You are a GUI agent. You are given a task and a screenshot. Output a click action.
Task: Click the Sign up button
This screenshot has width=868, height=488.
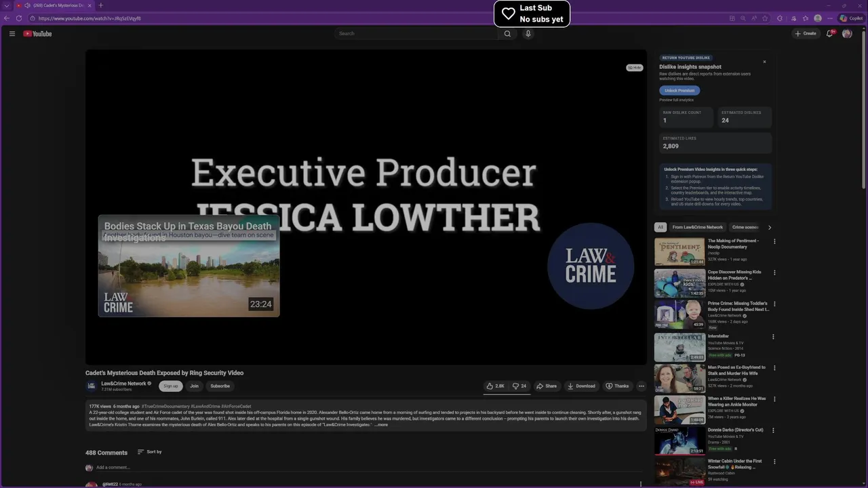(x=171, y=386)
